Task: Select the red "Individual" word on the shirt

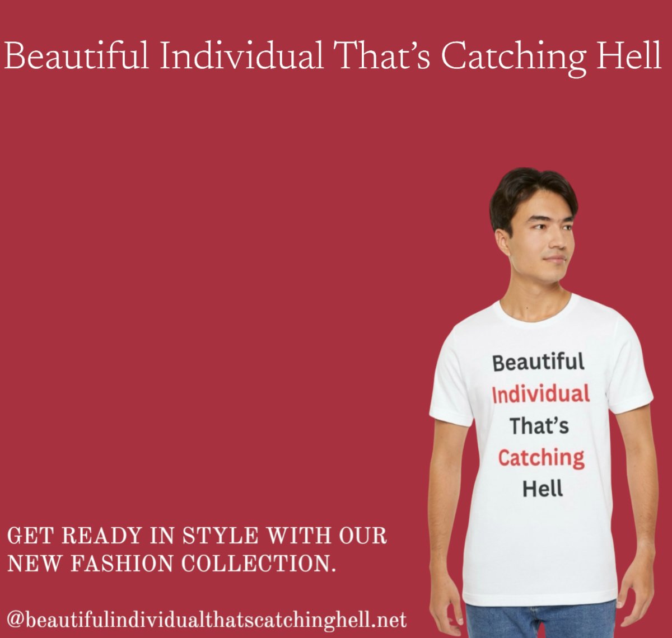Action: pos(541,393)
